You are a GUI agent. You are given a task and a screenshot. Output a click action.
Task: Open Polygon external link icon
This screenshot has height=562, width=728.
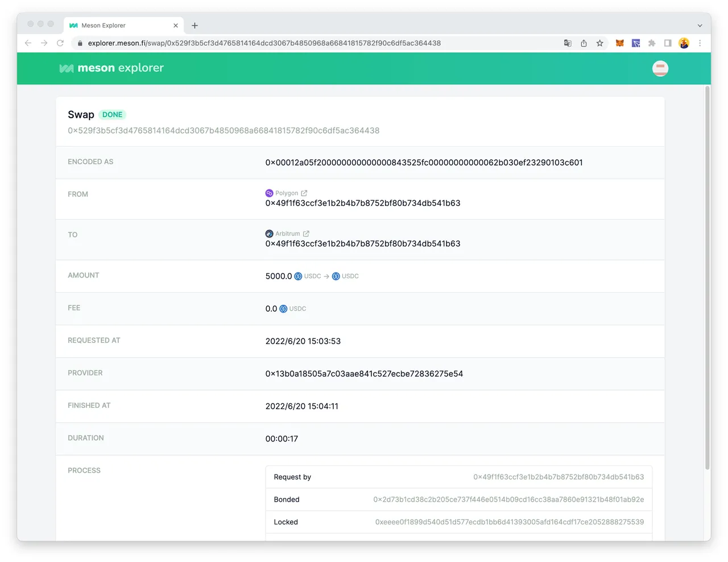304,193
